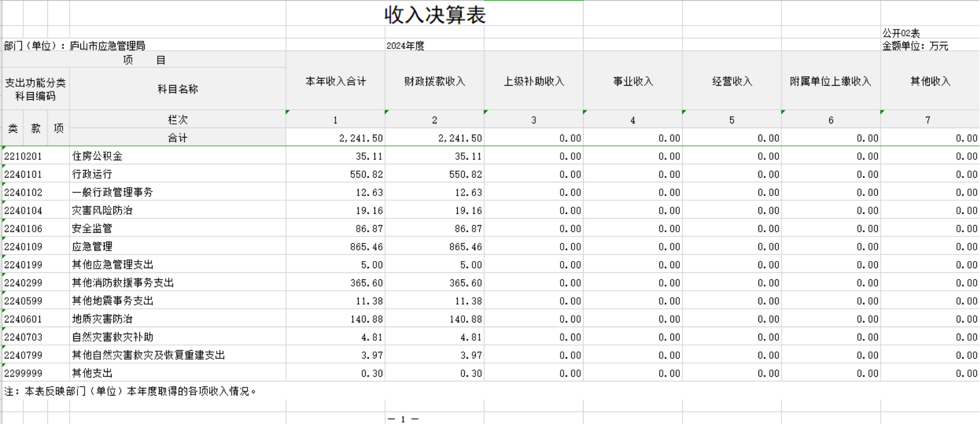The height and width of the screenshot is (424, 980).
Task: Click the 事业收入 column header
Action: click(x=633, y=81)
